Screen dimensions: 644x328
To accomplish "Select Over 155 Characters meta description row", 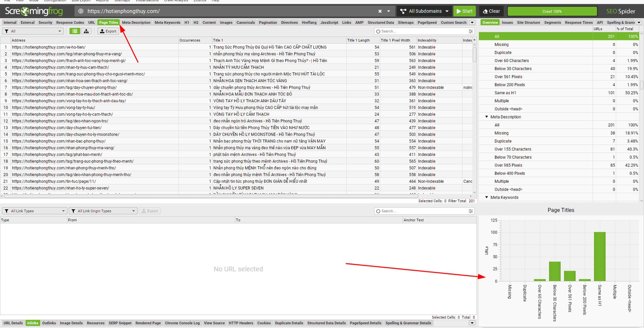I will (x=559, y=149).
